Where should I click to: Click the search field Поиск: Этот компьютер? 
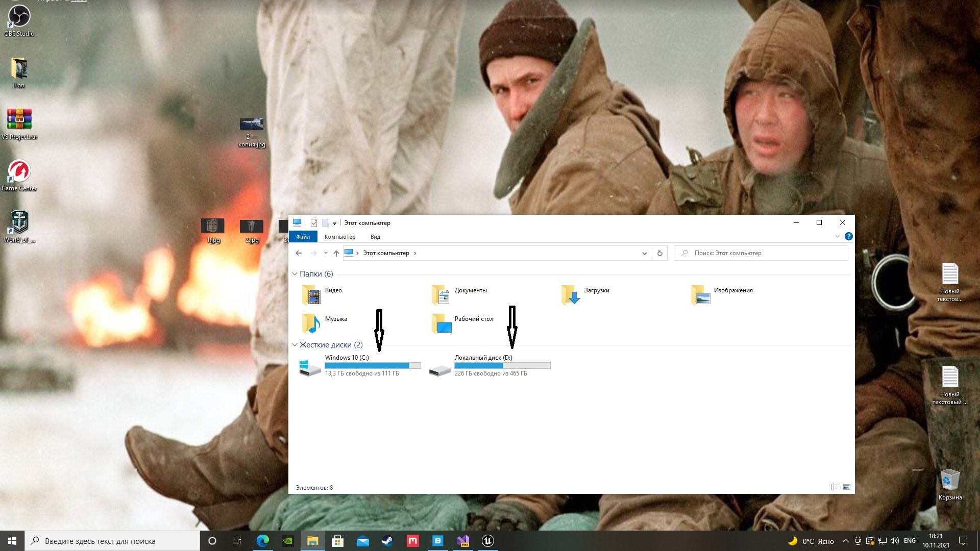point(761,253)
